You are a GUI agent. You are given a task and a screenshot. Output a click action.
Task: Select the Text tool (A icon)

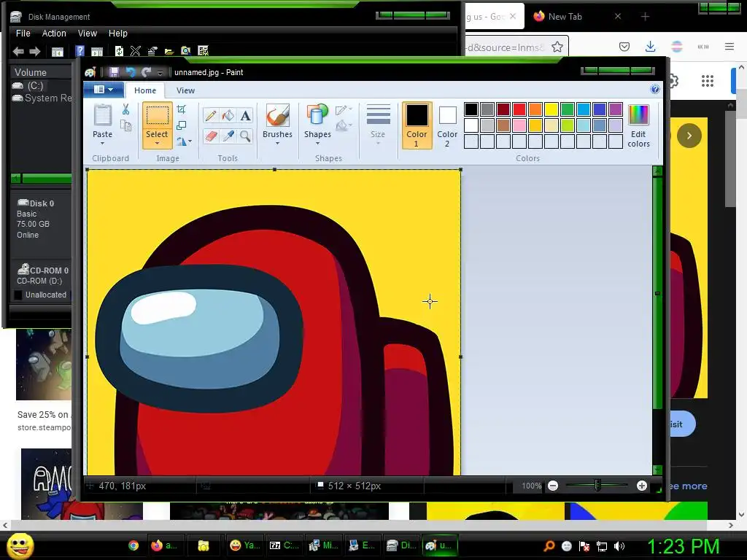245,116
